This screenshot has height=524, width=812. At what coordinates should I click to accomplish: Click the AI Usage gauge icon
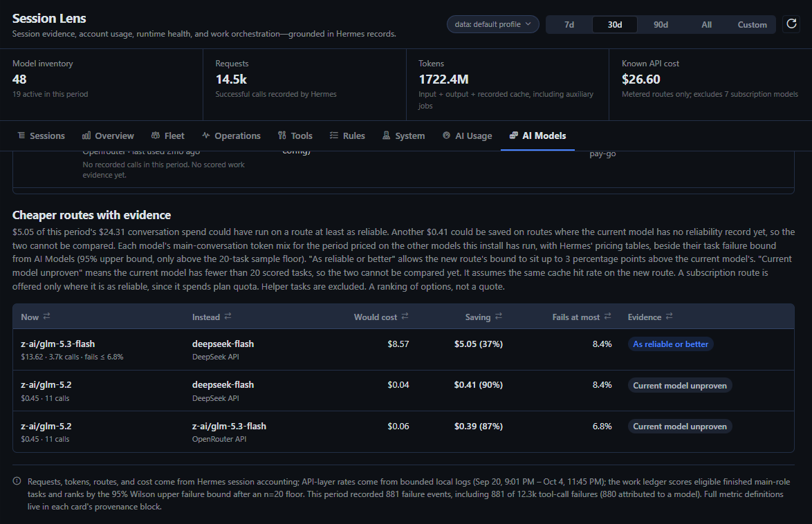point(446,135)
